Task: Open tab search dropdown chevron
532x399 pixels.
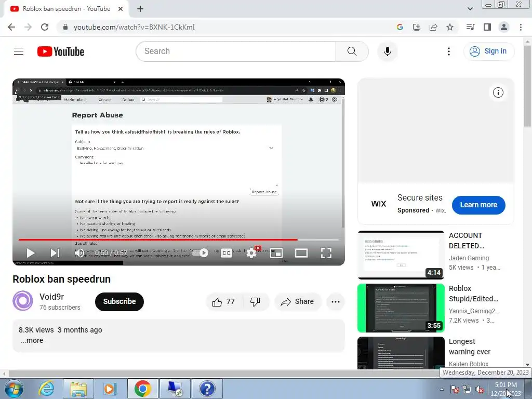Action: (470, 9)
